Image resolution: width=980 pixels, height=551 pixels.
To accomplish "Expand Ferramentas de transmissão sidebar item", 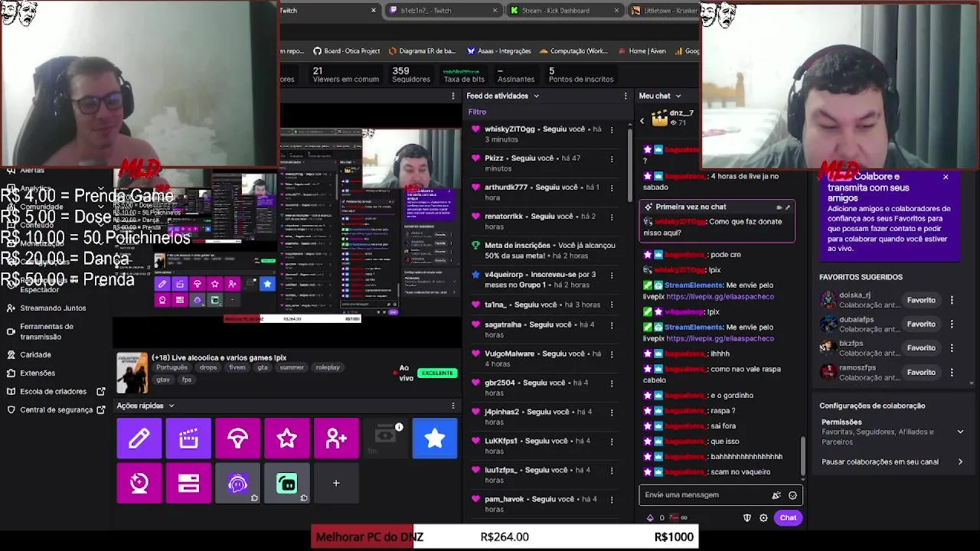I will click(47, 332).
